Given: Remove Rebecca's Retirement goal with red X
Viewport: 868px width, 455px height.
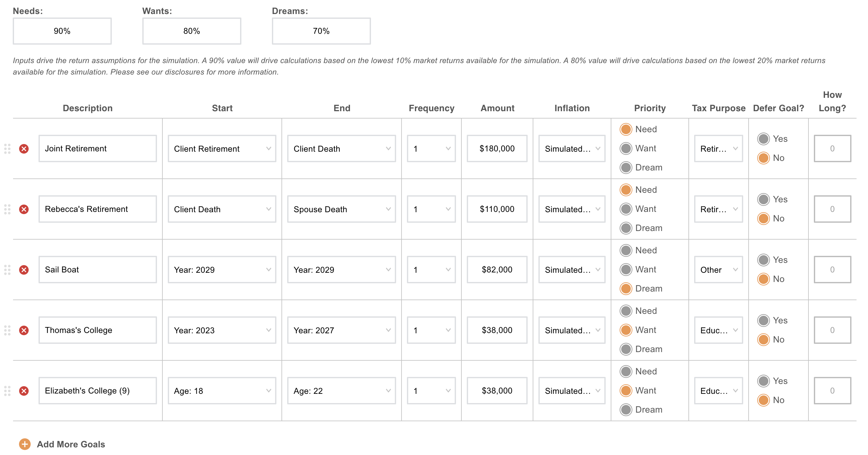Looking at the screenshot, I should coord(24,209).
